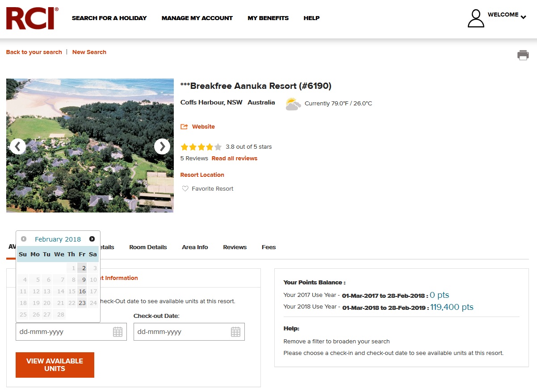Show the previous resort photo

point(17,146)
